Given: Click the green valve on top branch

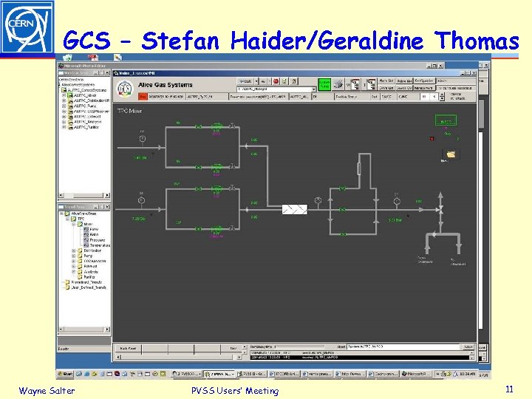Looking at the screenshot, I should (199, 127).
